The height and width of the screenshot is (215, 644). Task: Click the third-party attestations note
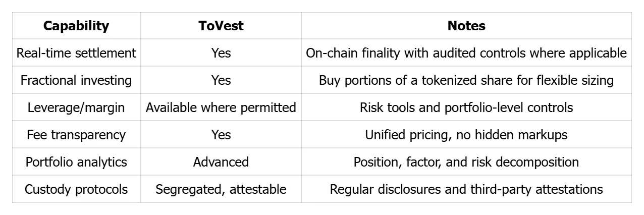[466, 189]
